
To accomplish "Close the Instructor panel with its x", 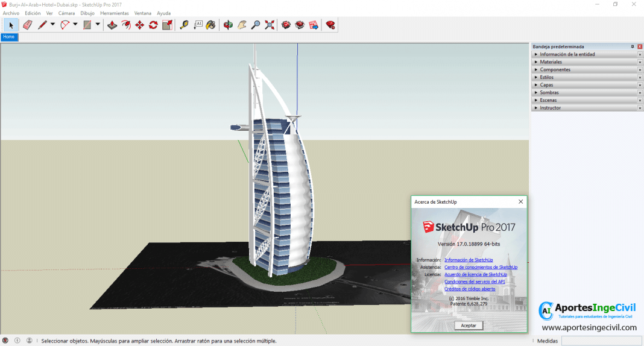I will point(640,108).
